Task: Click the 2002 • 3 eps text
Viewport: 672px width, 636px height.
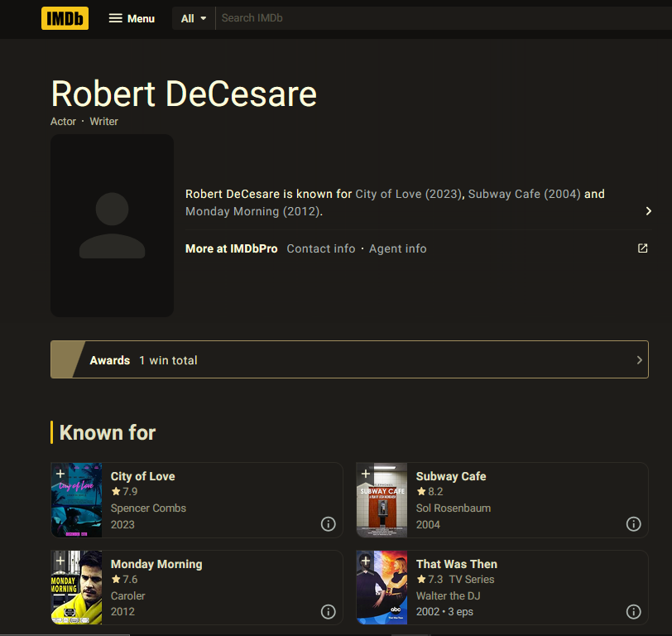Action: point(444,611)
